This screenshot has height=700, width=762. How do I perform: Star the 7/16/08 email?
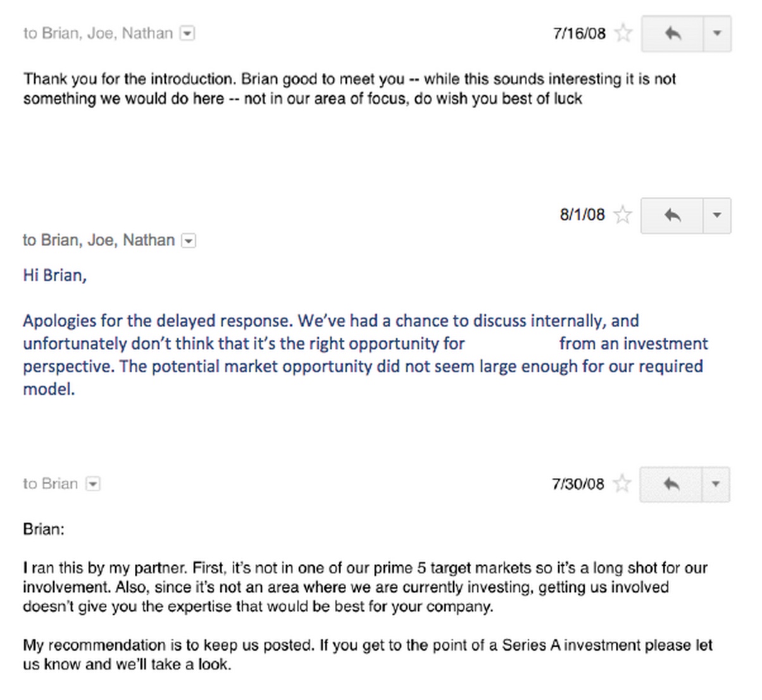click(x=623, y=33)
